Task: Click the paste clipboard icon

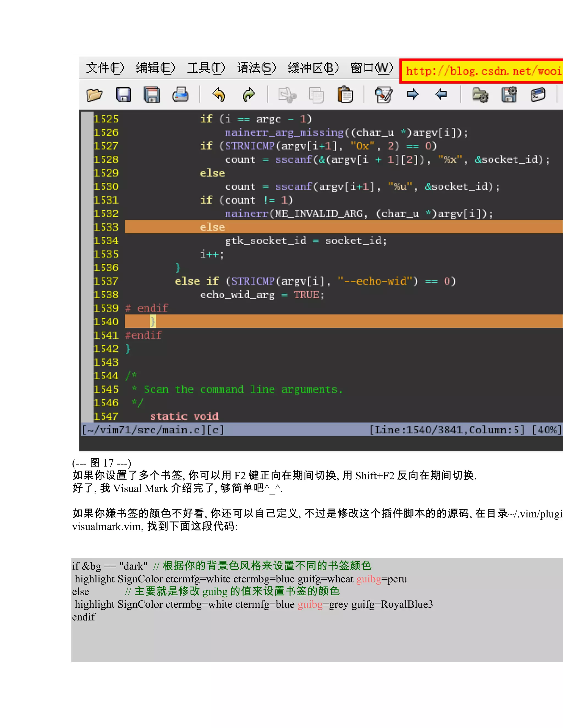Action: click(x=345, y=94)
